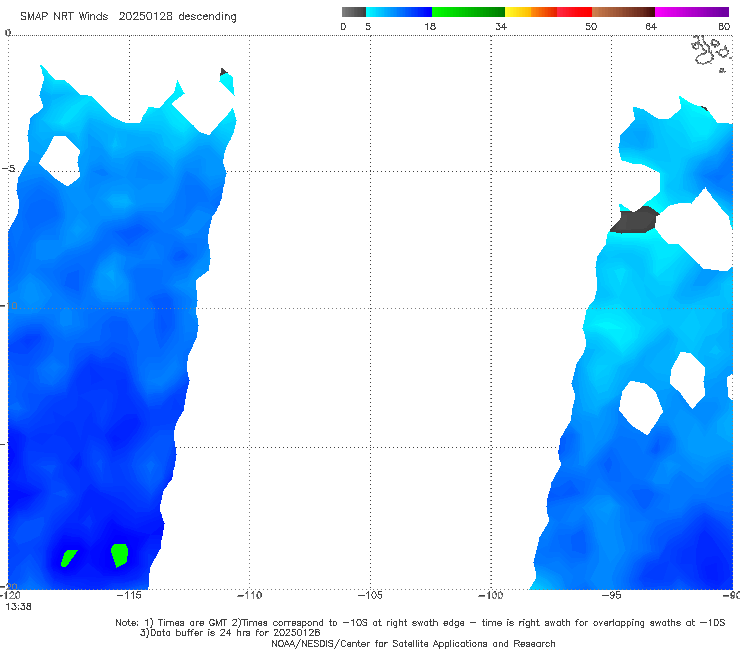Image resolution: width=740 pixels, height=650 pixels.
Task: Click the scale label '64'
Action: coord(651,27)
